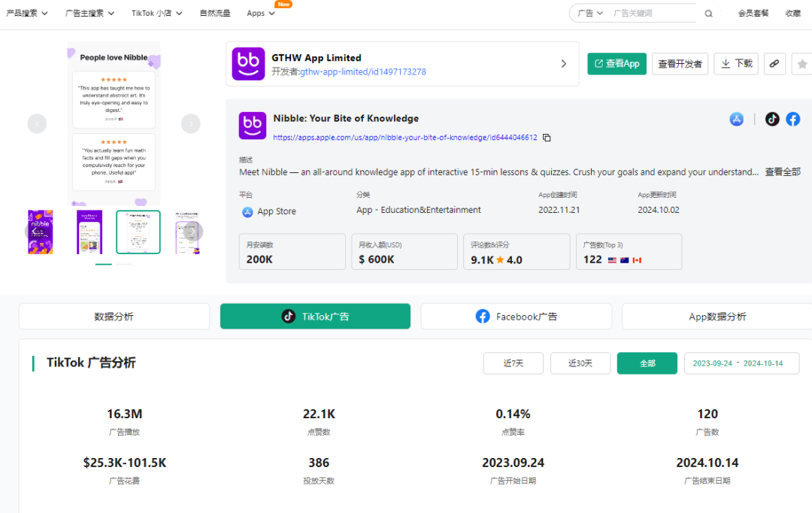Click the Nibble app logo
This screenshot has width=812, height=513.
(252, 126)
